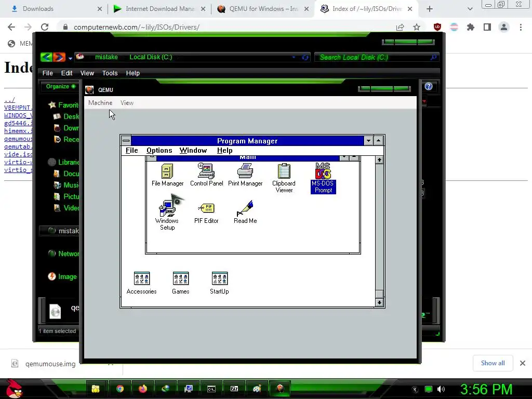Open Chrome extensions puzzle icon
The image size is (532, 399).
tap(471, 27)
